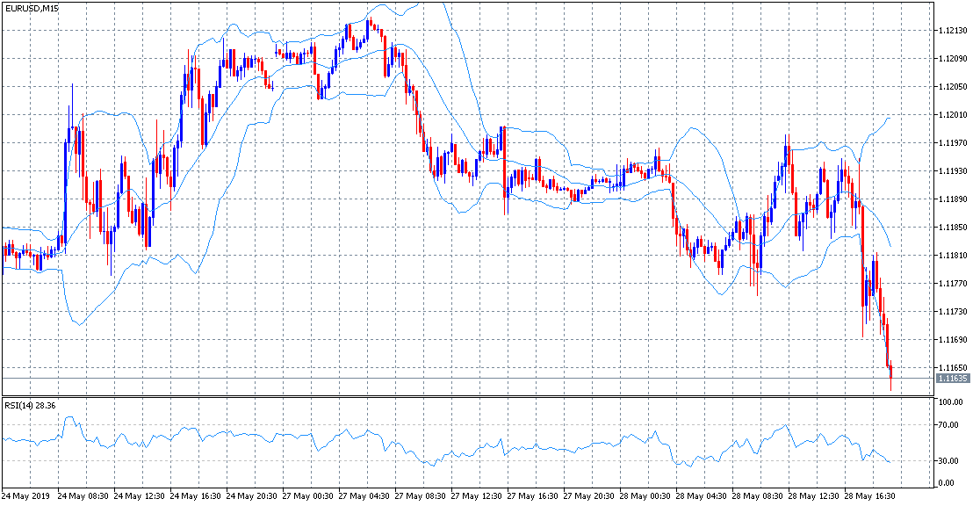Viewport: 980px width, 506px height.
Task: Click the 28 May 16:30 time label
Action: (868, 495)
